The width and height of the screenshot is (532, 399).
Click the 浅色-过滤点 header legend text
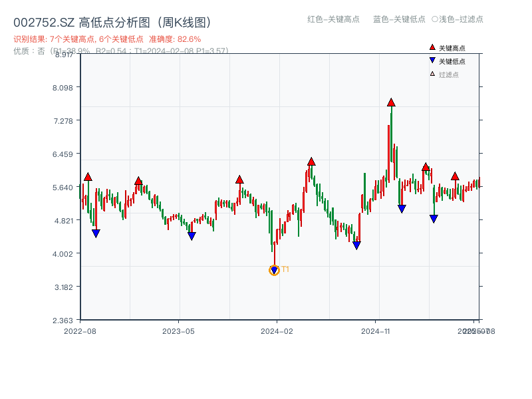[x=461, y=19]
